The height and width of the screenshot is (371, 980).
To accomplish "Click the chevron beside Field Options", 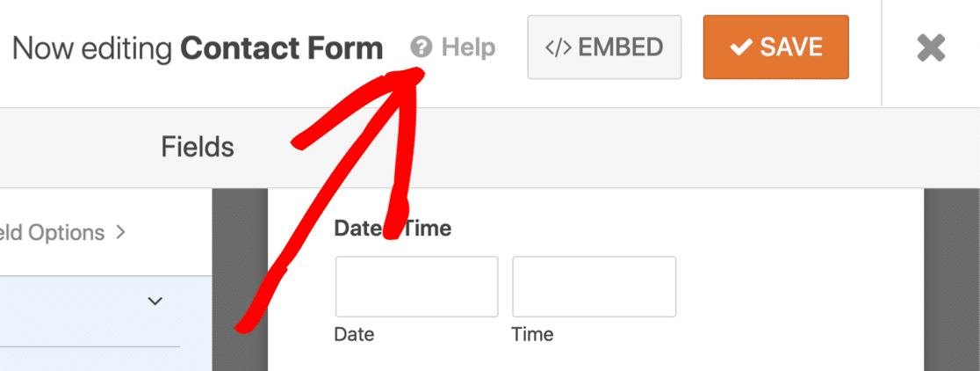I will click(x=120, y=233).
